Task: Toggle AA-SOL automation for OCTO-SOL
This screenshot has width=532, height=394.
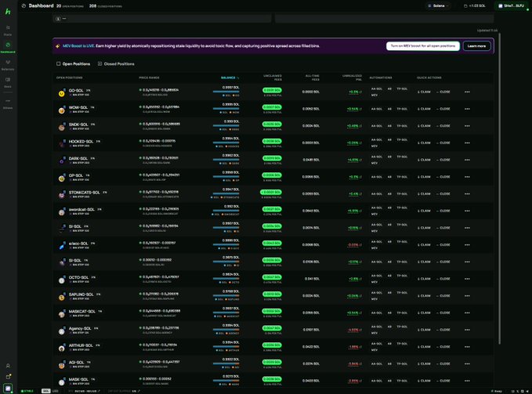Action: tap(377, 276)
